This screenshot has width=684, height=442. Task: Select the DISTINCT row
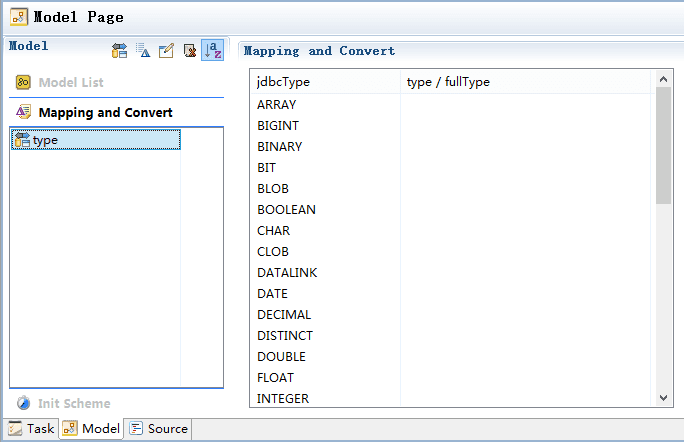(x=451, y=336)
